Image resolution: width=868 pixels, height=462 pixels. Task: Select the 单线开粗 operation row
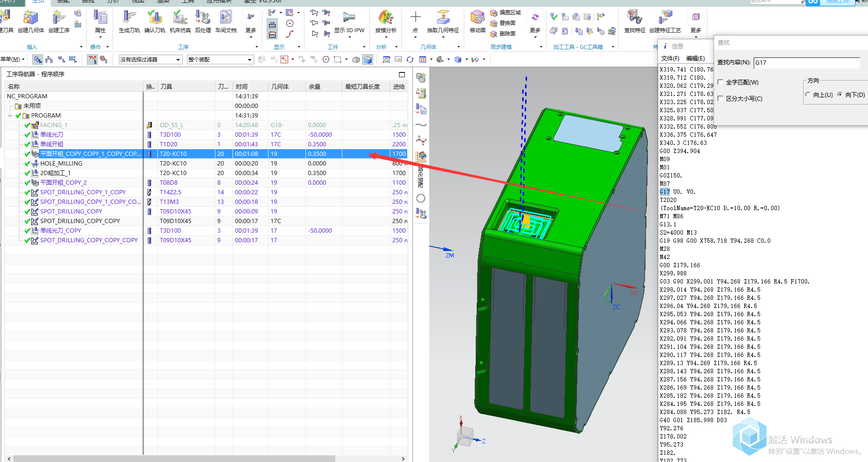[52, 144]
